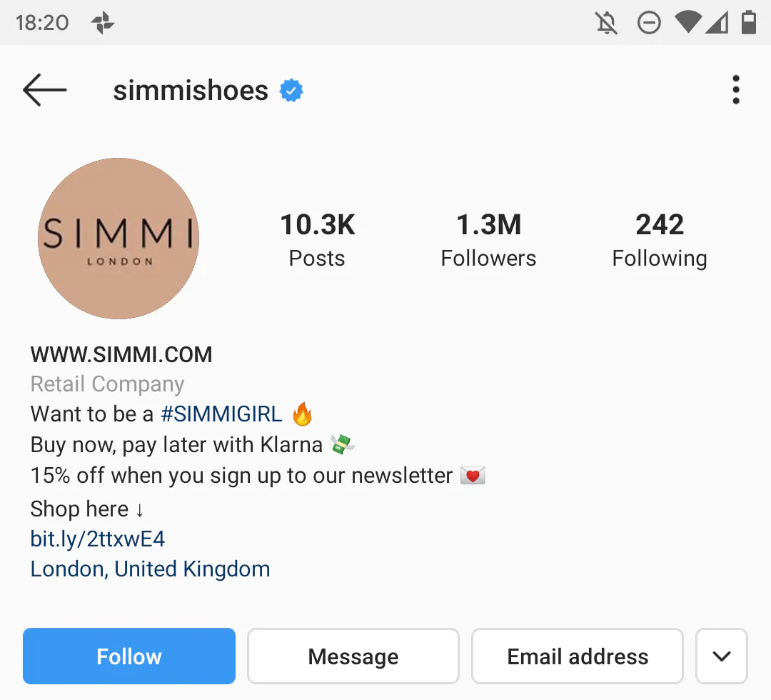The height and width of the screenshot is (700, 771).
Task: Open the #SIMMIGIRL hashtag
Action: [x=222, y=414]
